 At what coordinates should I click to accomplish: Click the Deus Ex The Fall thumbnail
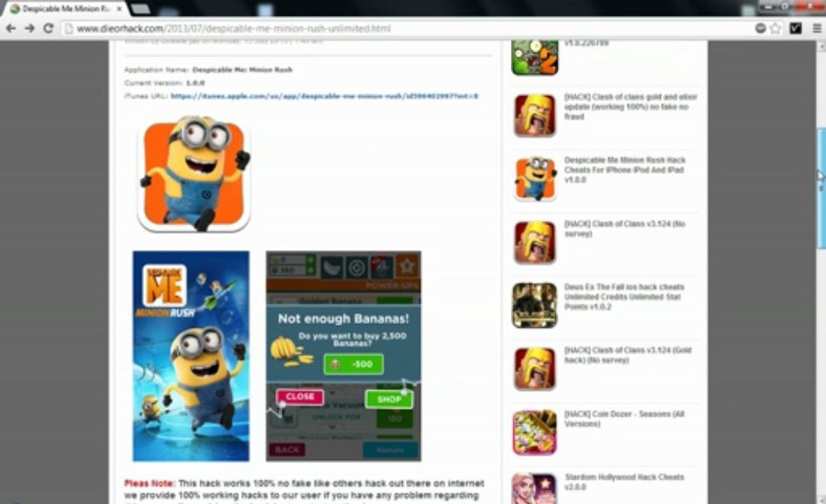pyautogui.click(x=535, y=305)
